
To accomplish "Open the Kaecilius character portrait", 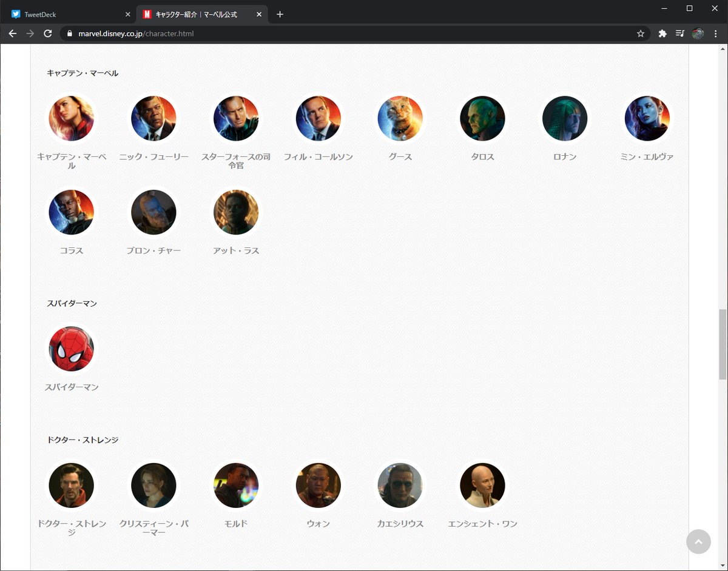I will [400, 485].
